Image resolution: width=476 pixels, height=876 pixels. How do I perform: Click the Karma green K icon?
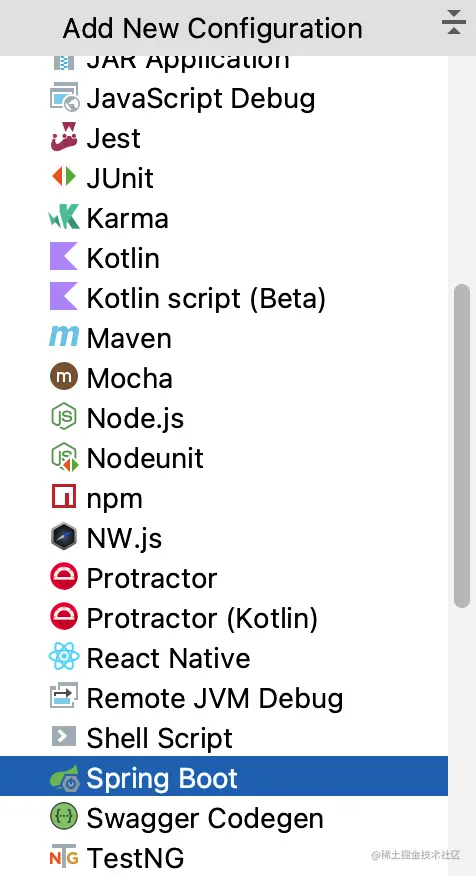click(64, 217)
